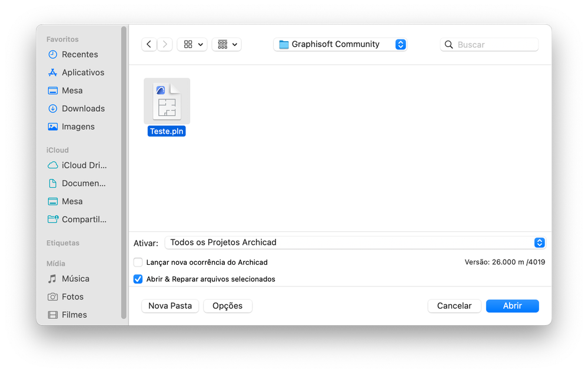Uncheck Abrir & Reparar arquivos selecionados
Image resolution: width=588 pixels, height=373 pixels.
tap(138, 279)
